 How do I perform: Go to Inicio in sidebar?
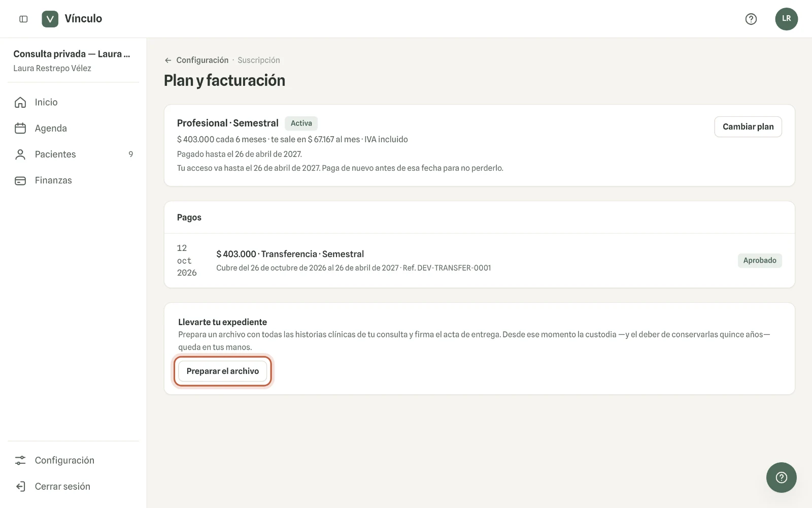tap(74, 102)
